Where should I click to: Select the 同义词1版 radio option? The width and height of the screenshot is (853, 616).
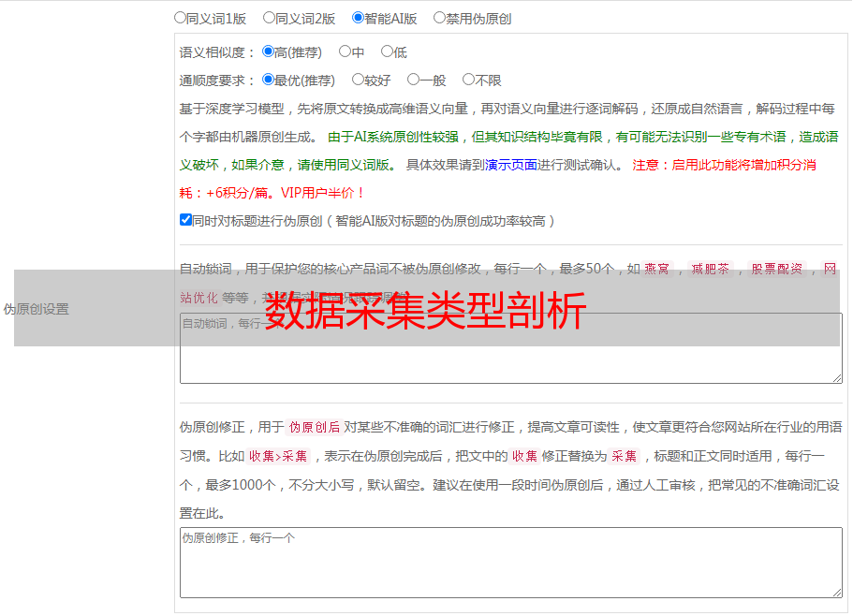tap(180, 18)
